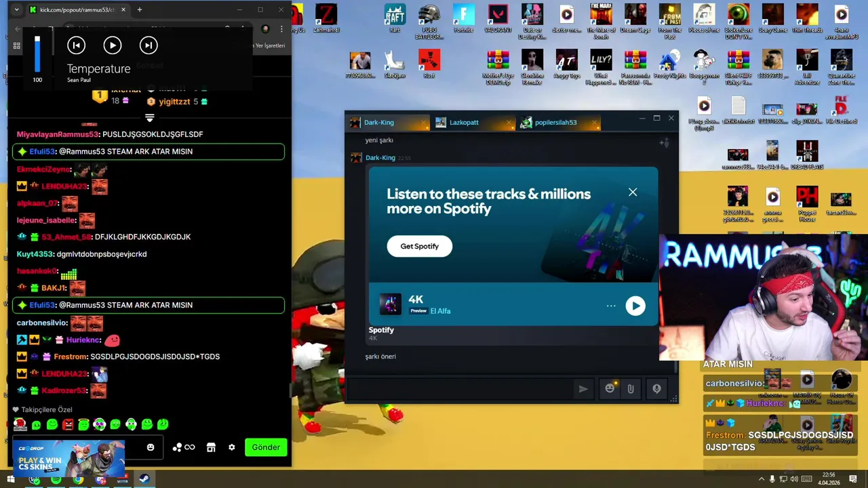The width and height of the screenshot is (868, 488).
Task: Open the Zahmahrel desktop icon
Action: (x=326, y=18)
